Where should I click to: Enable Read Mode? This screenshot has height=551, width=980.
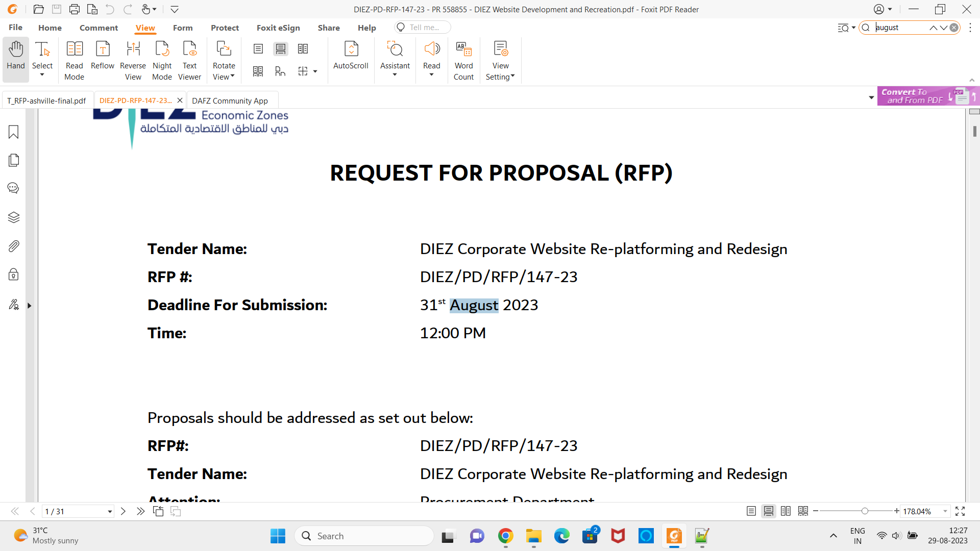pos(75,60)
